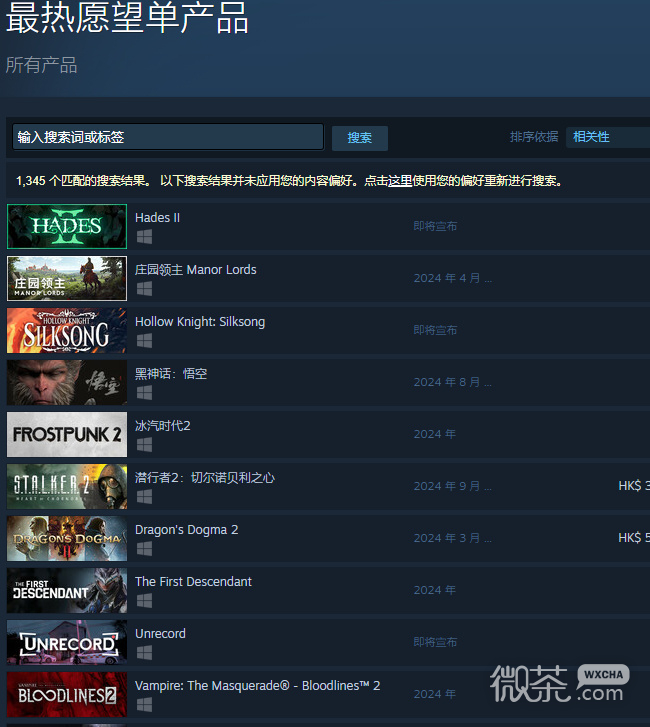The height and width of the screenshot is (727, 650).
Task: Click the 2024 年 4 月 date for Manor Lords
Action: pos(452,278)
